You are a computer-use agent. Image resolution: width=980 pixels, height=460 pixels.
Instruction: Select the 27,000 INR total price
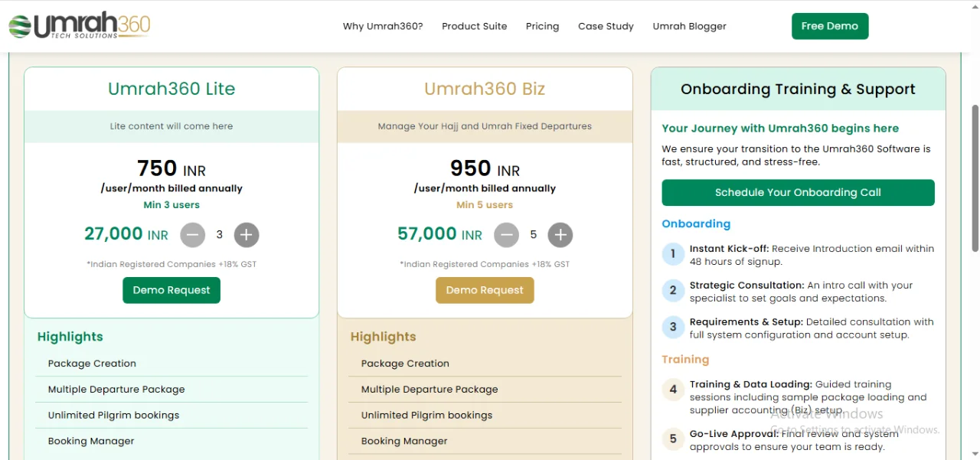pos(126,234)
